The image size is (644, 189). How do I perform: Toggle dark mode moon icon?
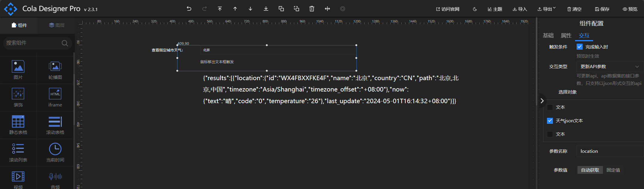coord(475,9)
